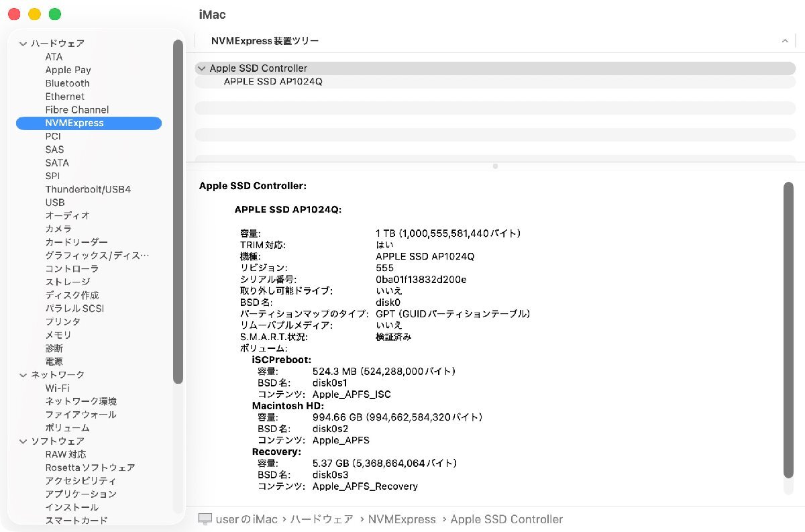805x532 pixels.
Task: Open Bluetooth in the hardware list
Action: (x=67, y=83)
